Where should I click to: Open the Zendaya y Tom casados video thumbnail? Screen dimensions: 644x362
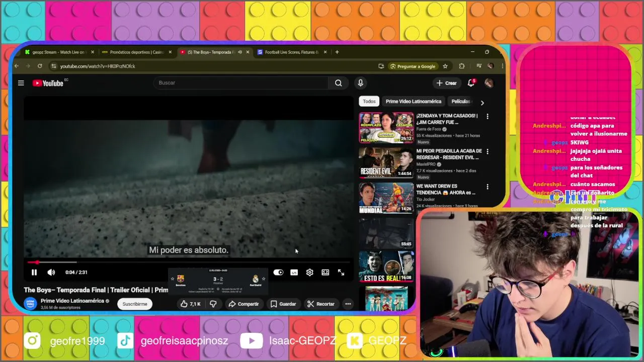386,128
